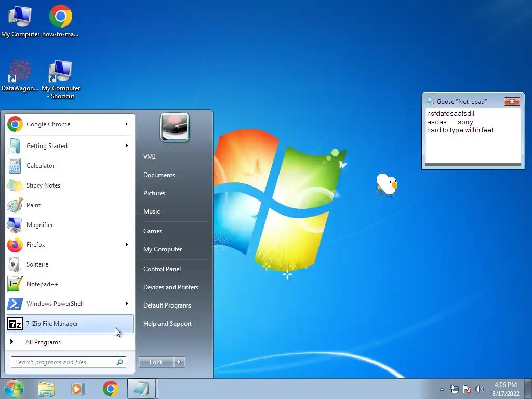Screen dimensions: 532x399
Task: Expand All Programs list
Action: [x=70, y=342]
